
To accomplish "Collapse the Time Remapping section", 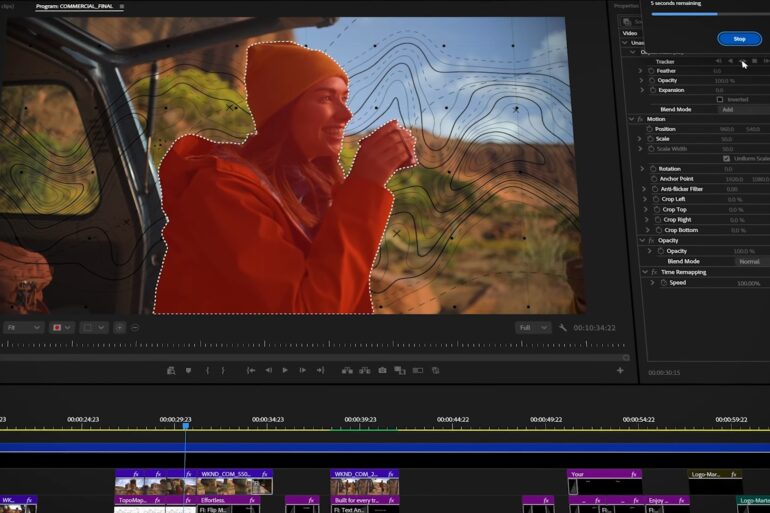I will coord(643,272).
